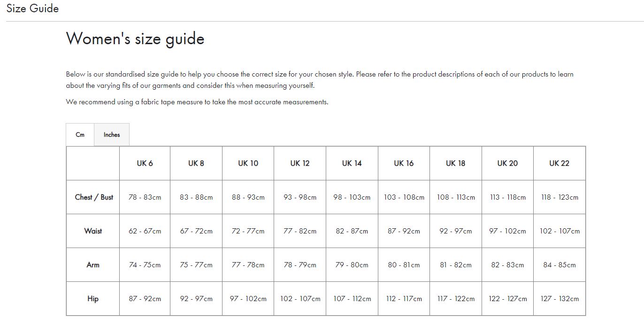Select the UK 8 column header
The width and height of the screenshot is (644, 334).
[196, 163]
